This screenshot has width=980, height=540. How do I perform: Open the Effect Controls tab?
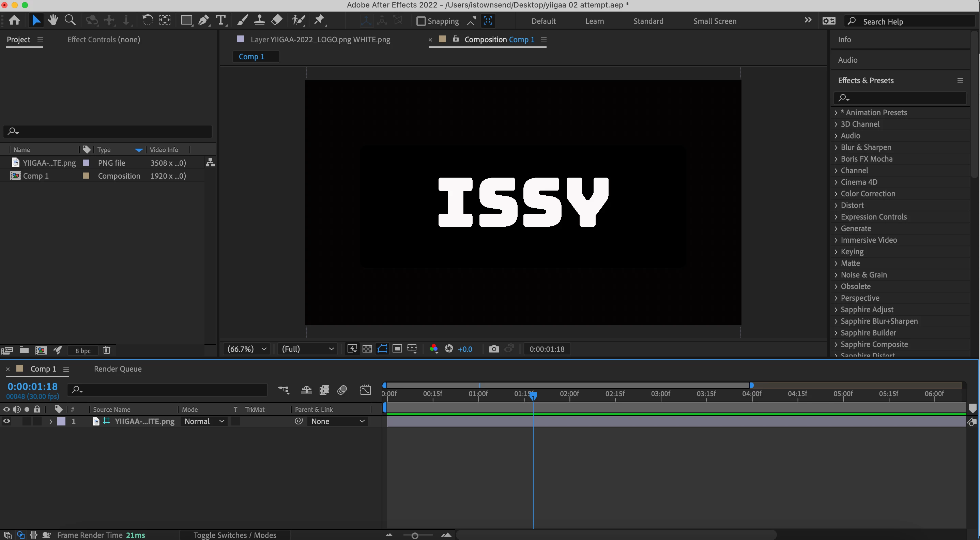pyautogui.click(x=104, y=40)
